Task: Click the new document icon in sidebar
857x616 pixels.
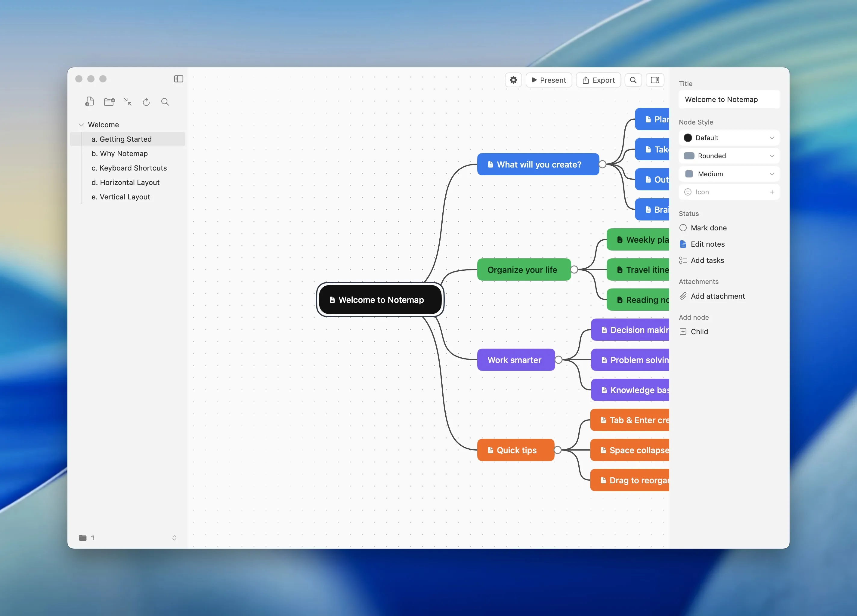Action: (x=90, y=102)
